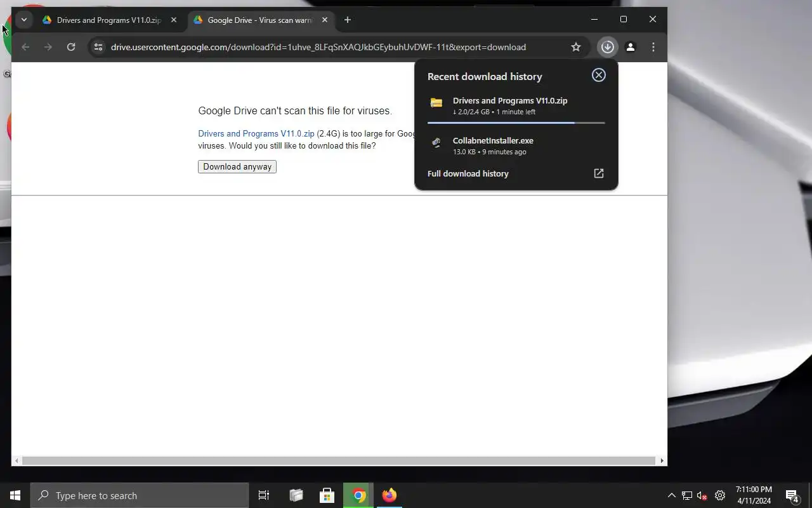Launch Microsoft Store from taskbar
Image resolution: width=812 pixels, height=508 pixels.
(327, 495)
